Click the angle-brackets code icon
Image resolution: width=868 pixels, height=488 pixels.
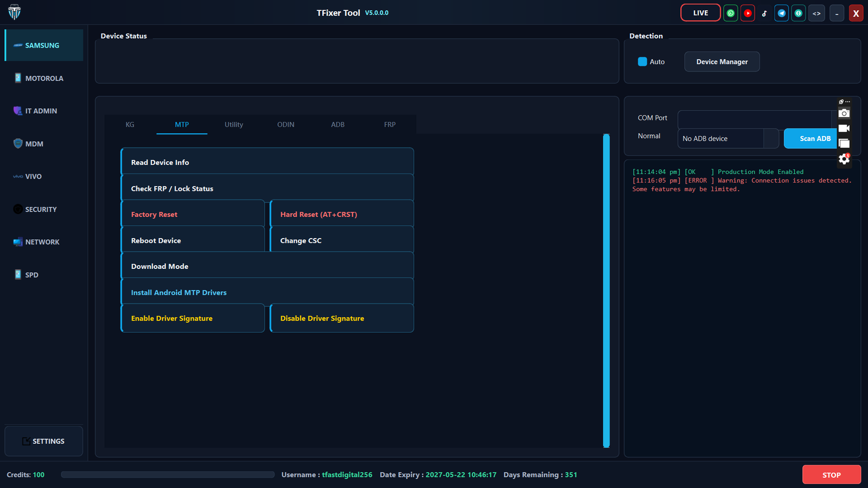(x=816, y=13)
